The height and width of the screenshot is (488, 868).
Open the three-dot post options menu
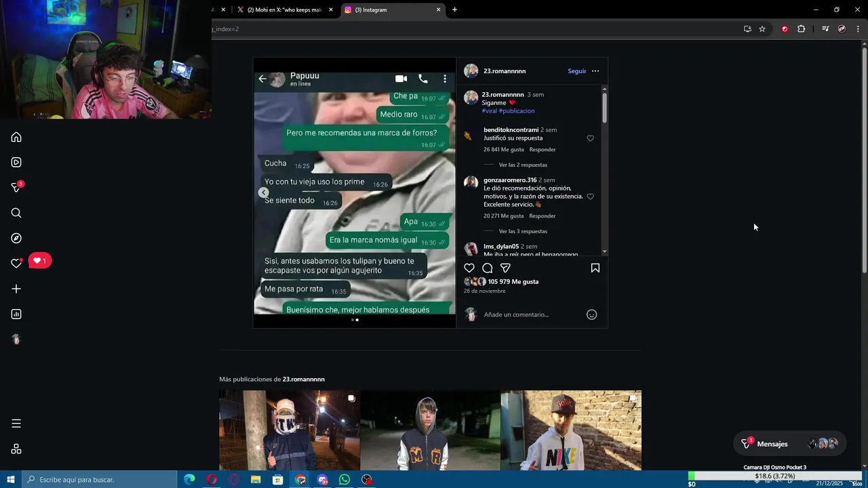tap(595, 71)
